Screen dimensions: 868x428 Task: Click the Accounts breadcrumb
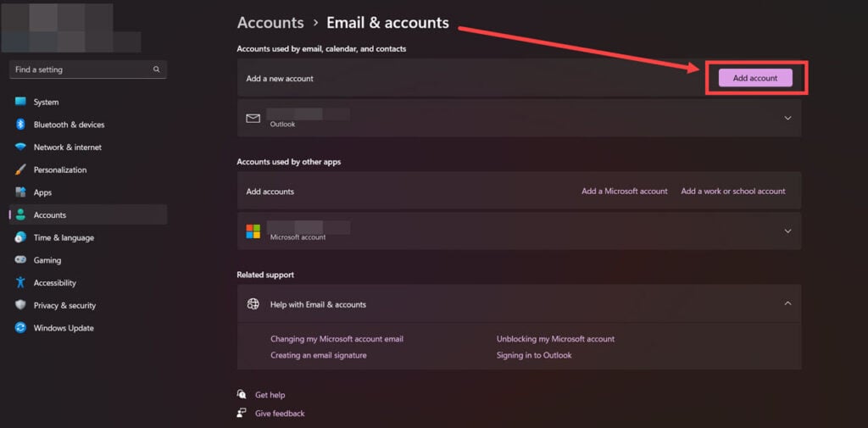pyautogui.click(x=270, y=23)
